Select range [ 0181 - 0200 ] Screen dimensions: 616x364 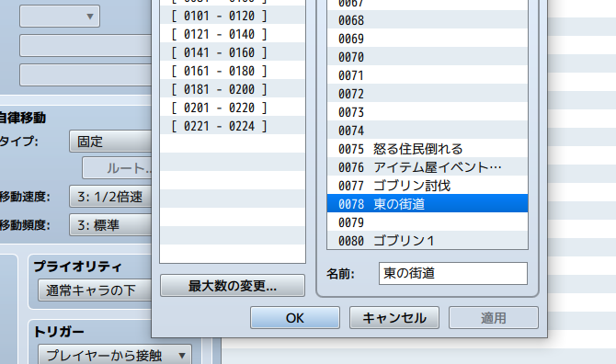tap(233, 89)
